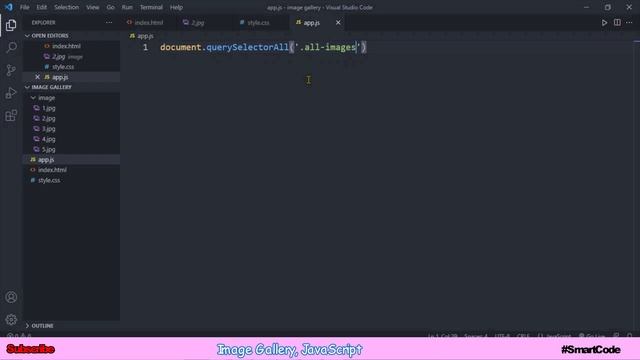Click the VS Code logo in title bar
This screenshot has width=640, height=360.
(9, 7)
